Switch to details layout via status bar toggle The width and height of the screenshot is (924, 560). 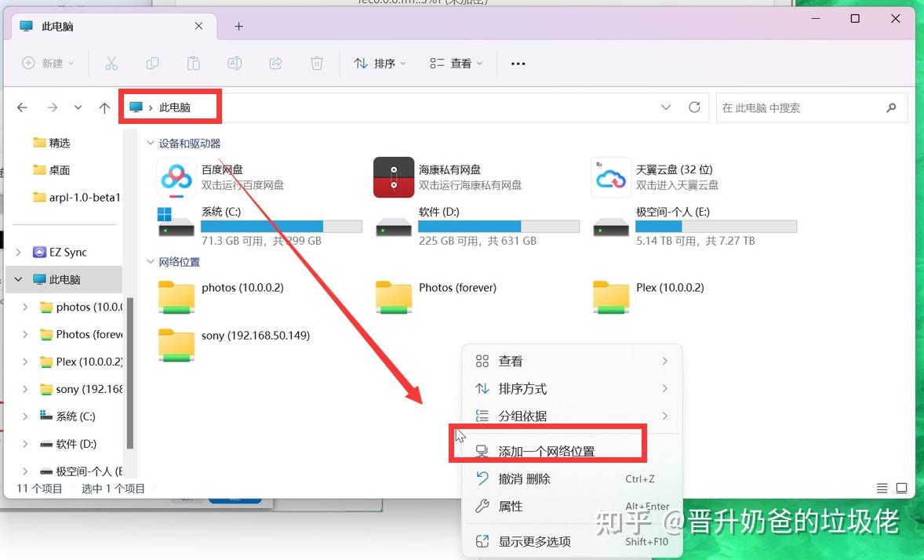[882, 487]
